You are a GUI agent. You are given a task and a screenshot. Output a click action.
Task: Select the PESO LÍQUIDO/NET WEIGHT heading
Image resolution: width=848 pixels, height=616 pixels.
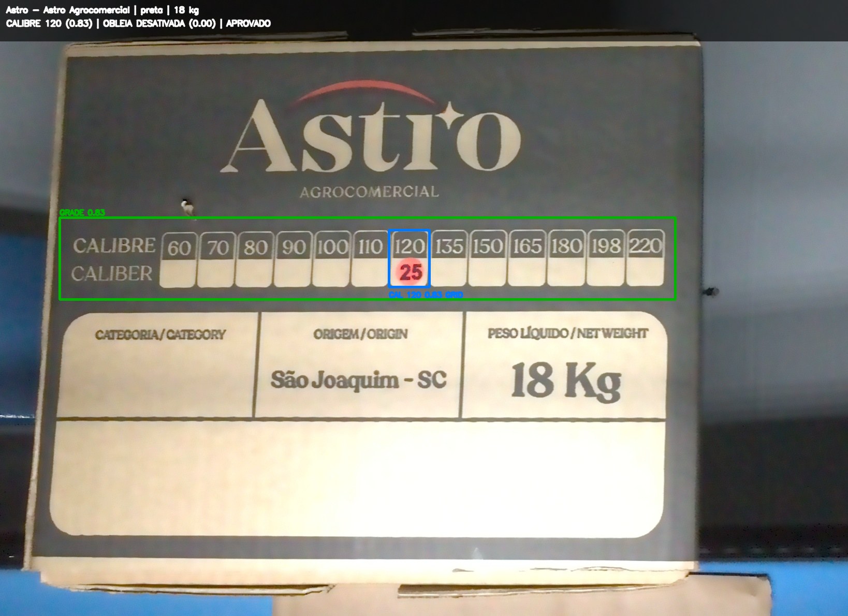click(x=568, y=333)
